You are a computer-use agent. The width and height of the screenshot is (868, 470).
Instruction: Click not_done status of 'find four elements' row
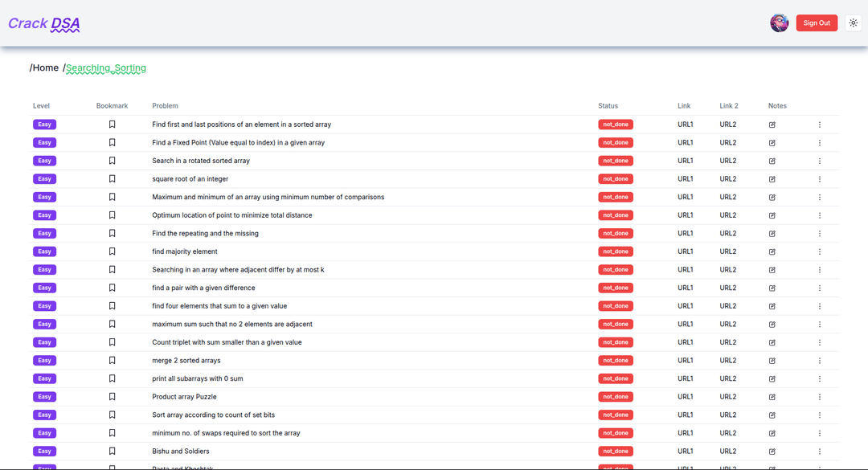pos(616,306)
